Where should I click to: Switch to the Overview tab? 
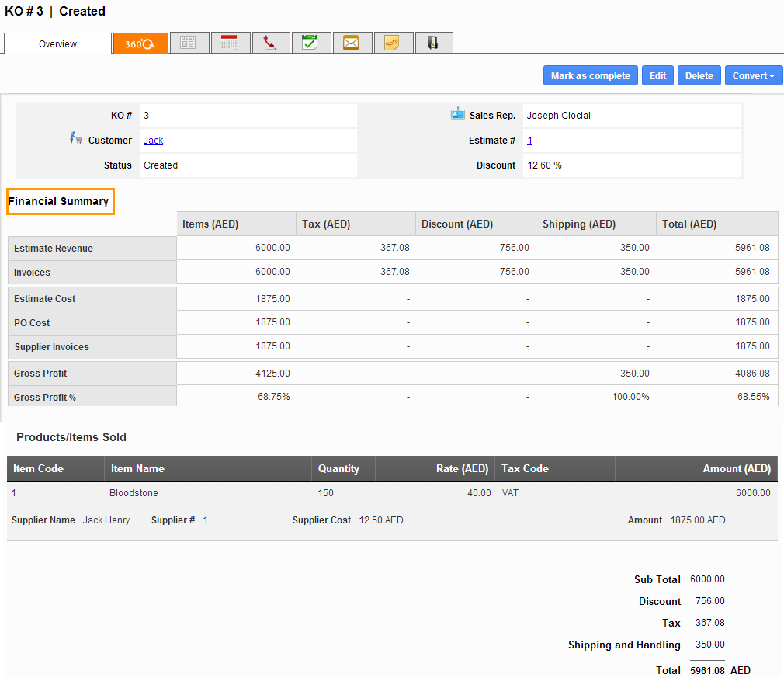(57, 43)
